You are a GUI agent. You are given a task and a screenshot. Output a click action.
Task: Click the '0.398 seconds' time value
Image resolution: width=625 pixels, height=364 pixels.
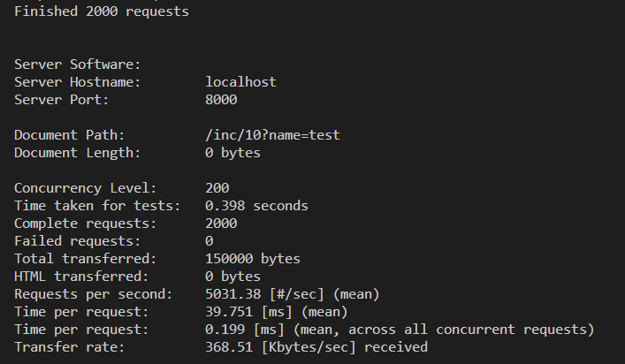tap(256, 206)
